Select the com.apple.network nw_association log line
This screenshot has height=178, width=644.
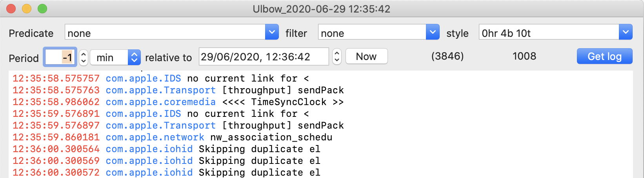point(172,137)
